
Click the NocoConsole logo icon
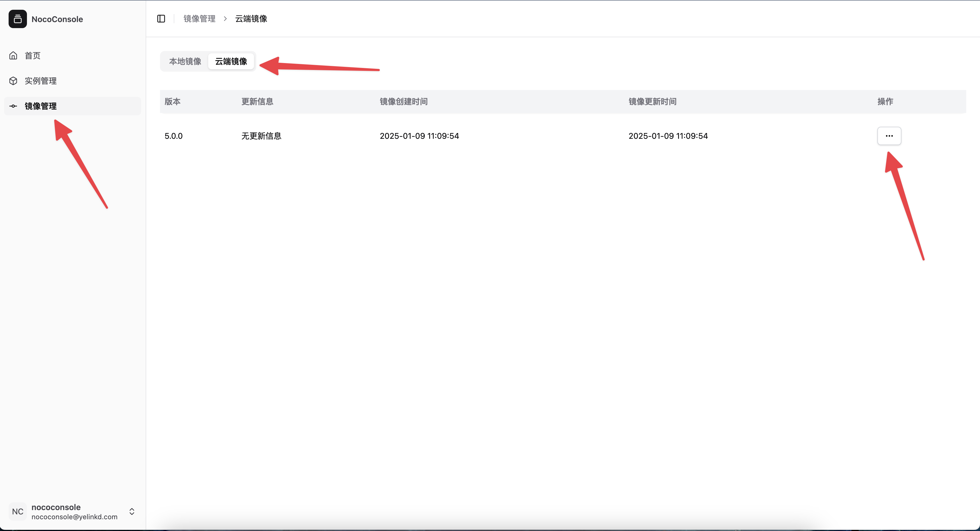(x=17, y=19)
